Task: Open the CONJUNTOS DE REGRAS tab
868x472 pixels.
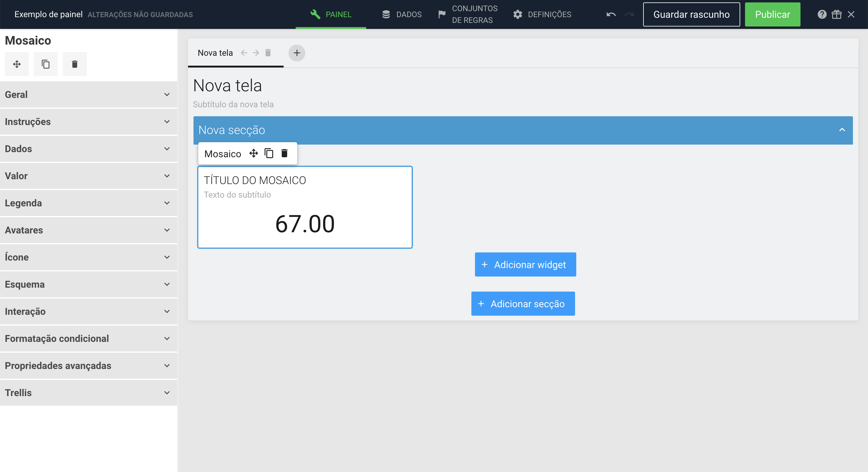Action: 468,14
